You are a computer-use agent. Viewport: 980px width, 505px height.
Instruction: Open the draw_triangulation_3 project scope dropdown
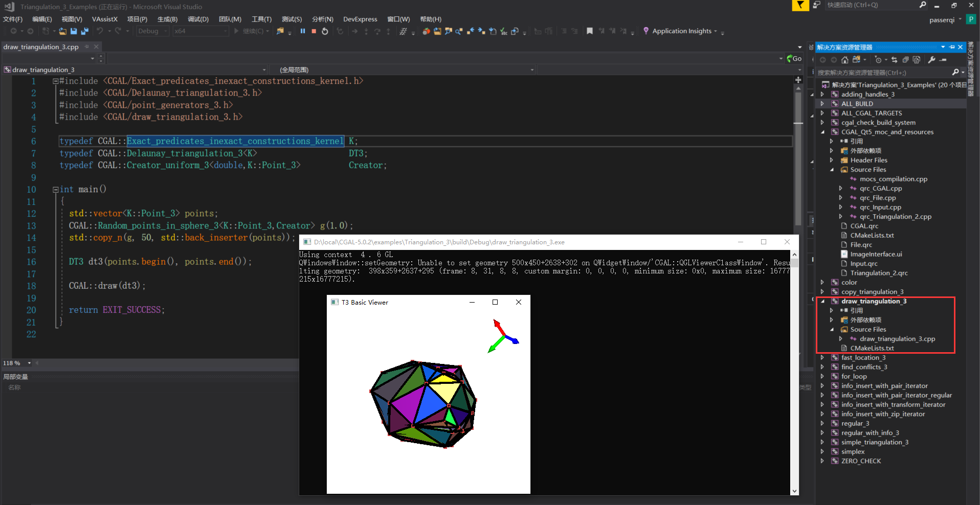click(x=135, y=70)
